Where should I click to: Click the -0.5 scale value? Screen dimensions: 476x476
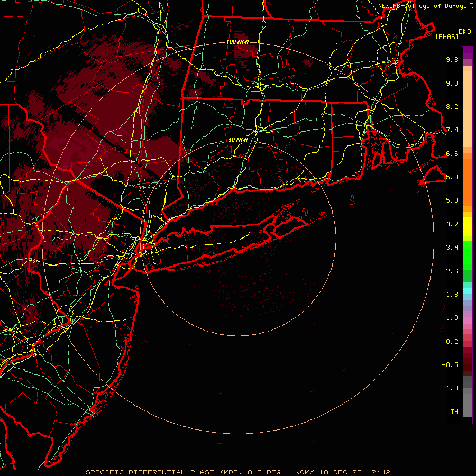click(450, 365)
